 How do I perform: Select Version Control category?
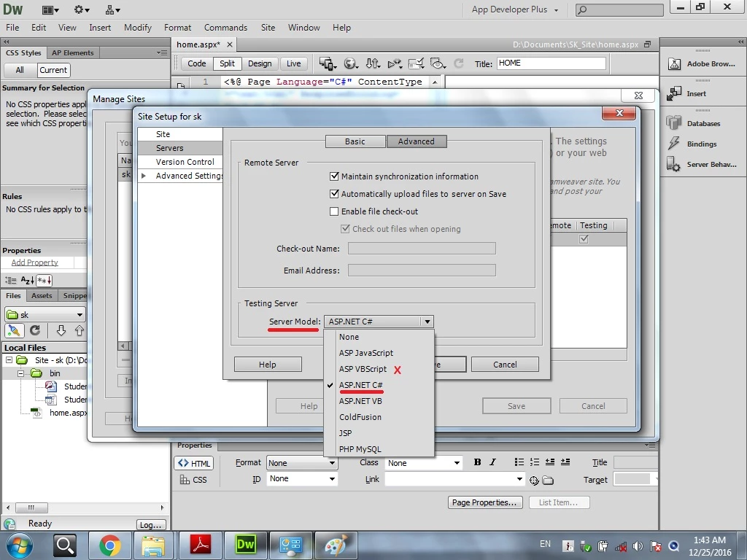click(185, 162)
